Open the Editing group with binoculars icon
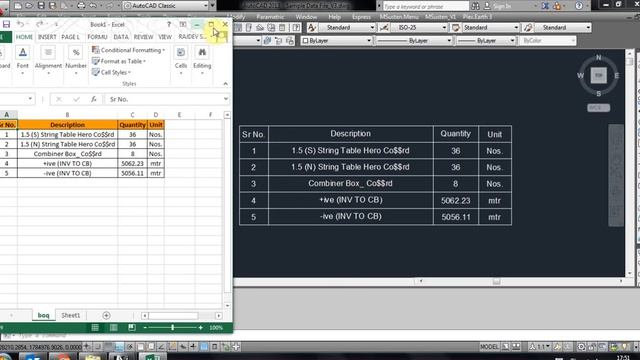The width and height of the screenshot is (640, 360). (x=202, y=61)
